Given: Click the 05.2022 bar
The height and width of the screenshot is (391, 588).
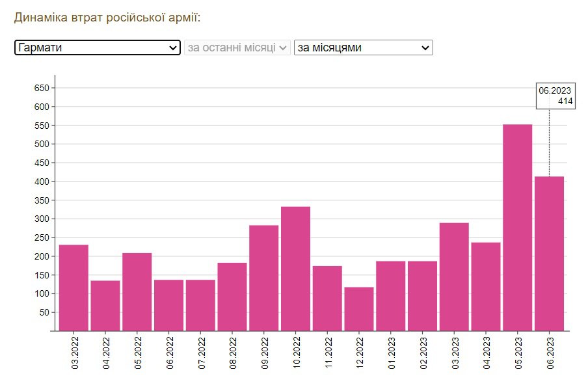Looking at the screenshot, I should click(x=137, y=291).
